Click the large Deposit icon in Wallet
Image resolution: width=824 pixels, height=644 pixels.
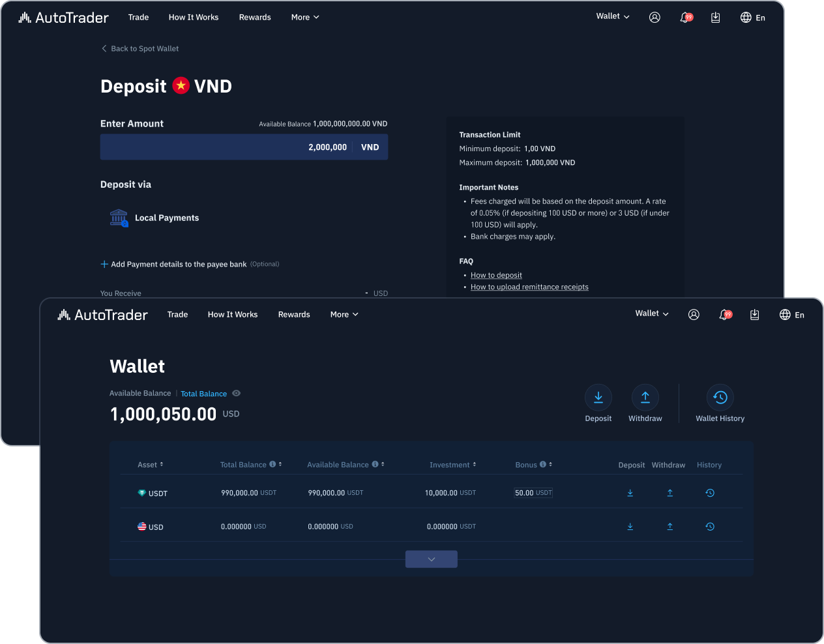click(598, 397)
